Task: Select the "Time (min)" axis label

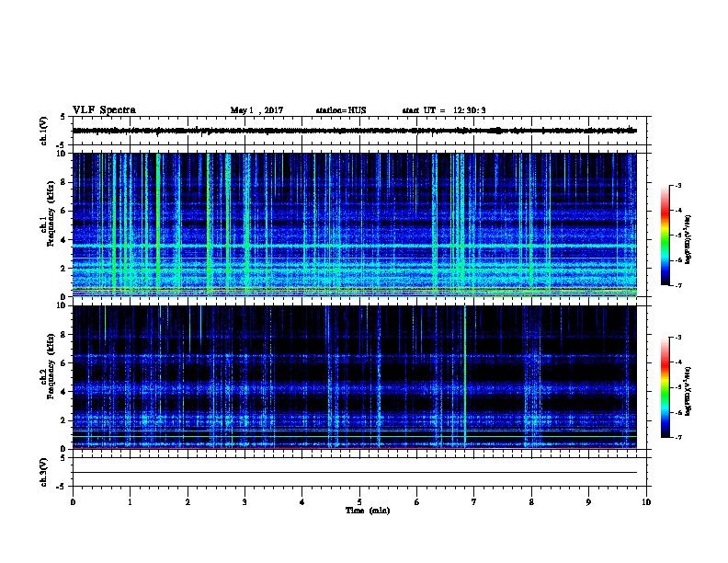Action: pyautogui.click(x=368, y=511)
